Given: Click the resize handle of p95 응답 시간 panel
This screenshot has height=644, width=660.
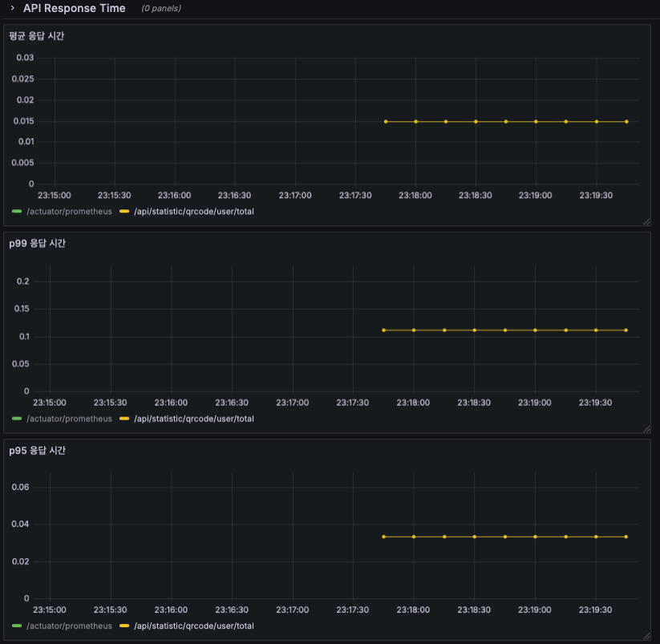Looking at the screenshot, I should 646,637.
